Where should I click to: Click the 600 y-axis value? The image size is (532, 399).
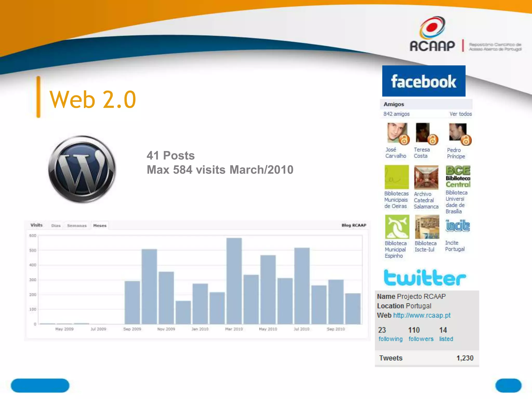pyautogui.click(x=33, y=236)
